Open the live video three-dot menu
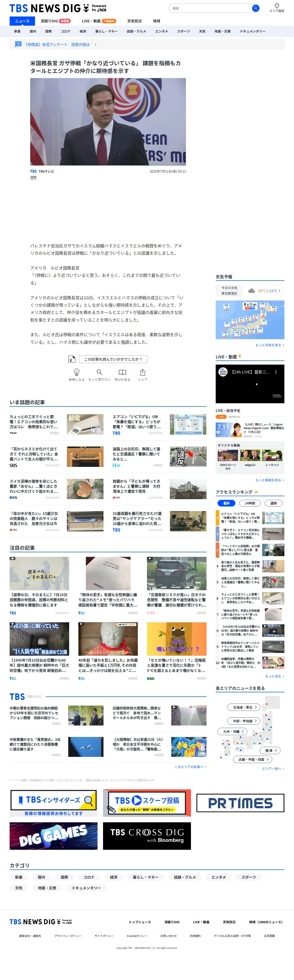The width and height of the screenshot is (294, 980). click(276, 372)
